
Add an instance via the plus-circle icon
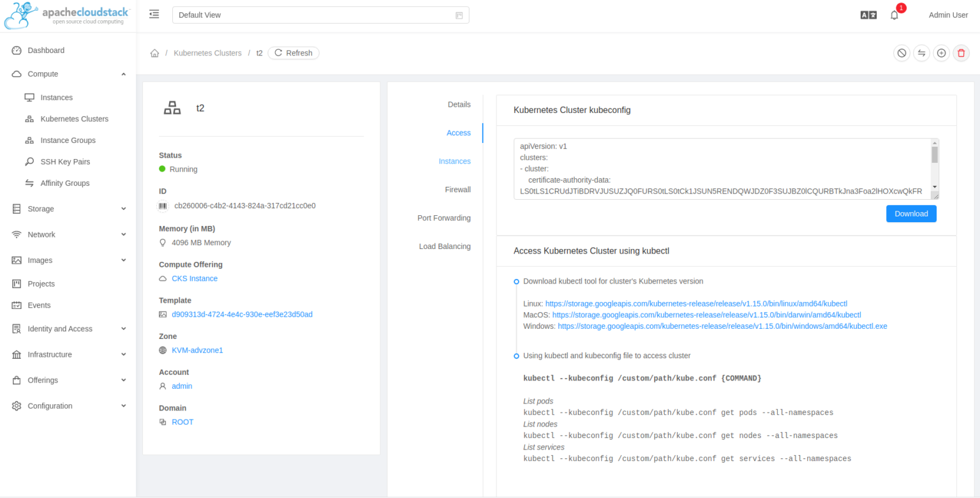pyautogui.click(x=941, y=53)
